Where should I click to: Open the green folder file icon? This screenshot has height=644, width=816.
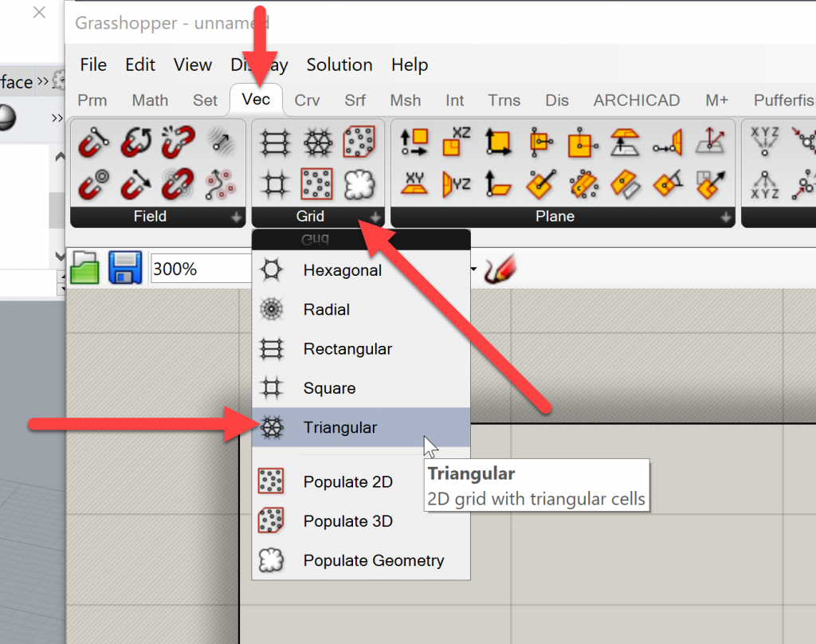click(x=85, y=268)
